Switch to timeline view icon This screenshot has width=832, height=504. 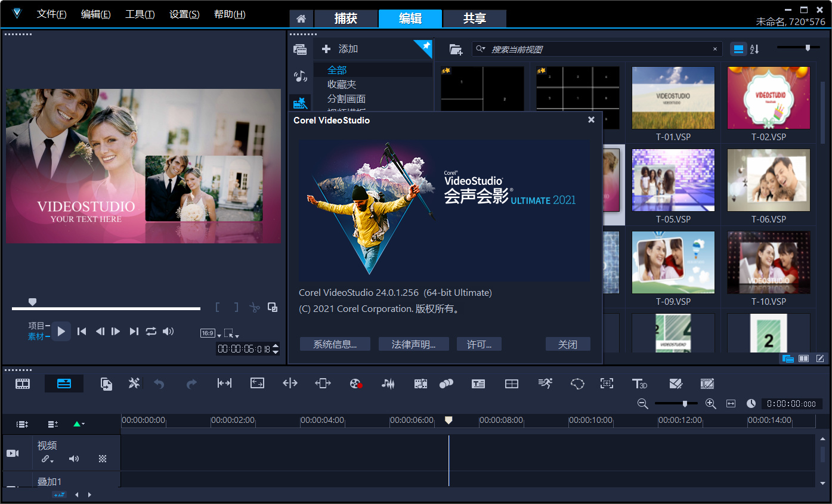64,384
